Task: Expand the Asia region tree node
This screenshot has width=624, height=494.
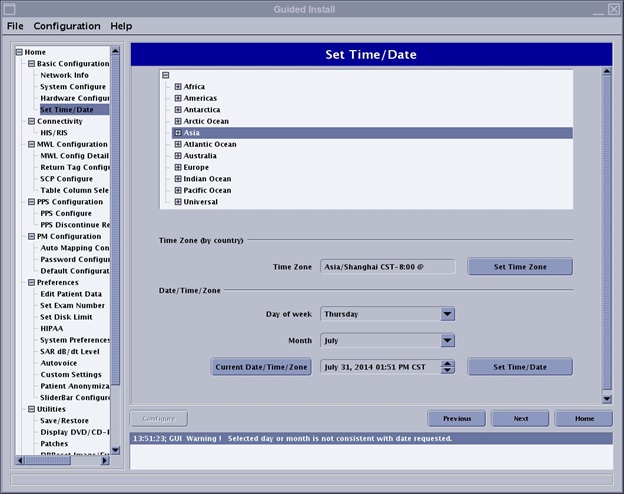Action: coord(178,133)
